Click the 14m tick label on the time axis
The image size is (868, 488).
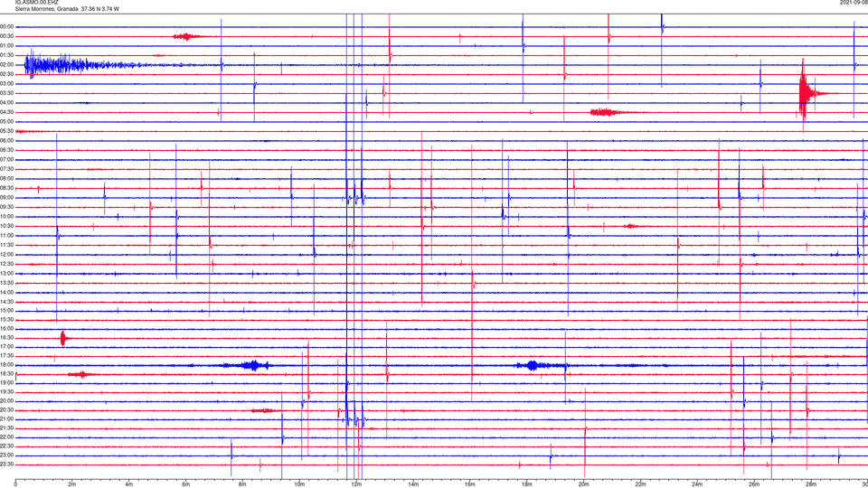413,484
